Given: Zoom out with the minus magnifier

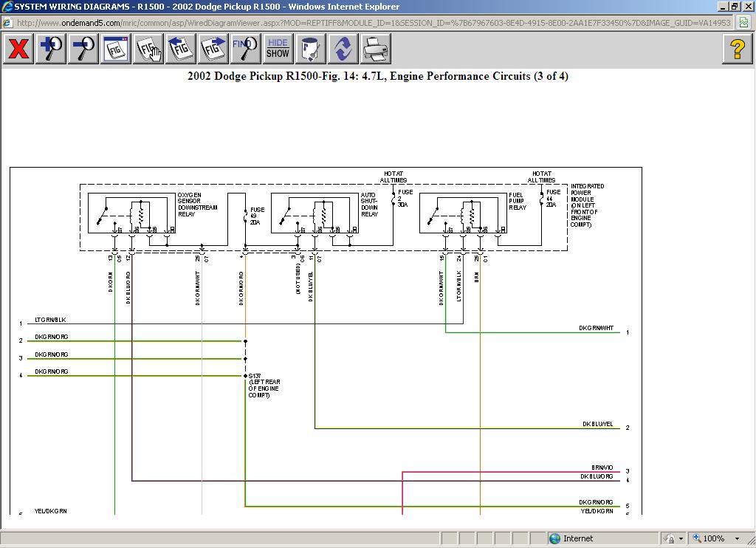Looking at the screenshot, I should [83, 49].
